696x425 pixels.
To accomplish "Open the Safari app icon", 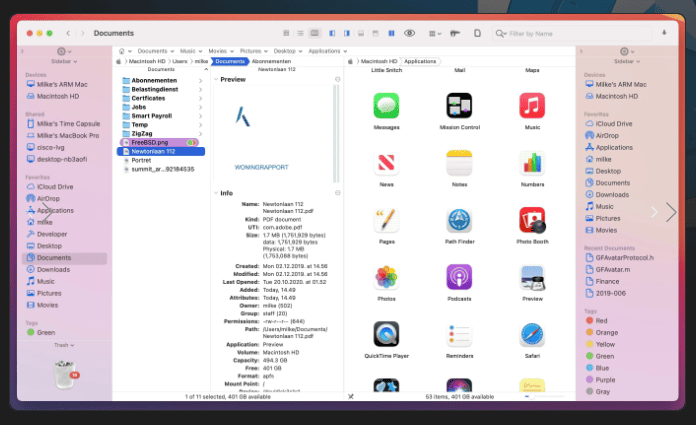I will (532, 334).
